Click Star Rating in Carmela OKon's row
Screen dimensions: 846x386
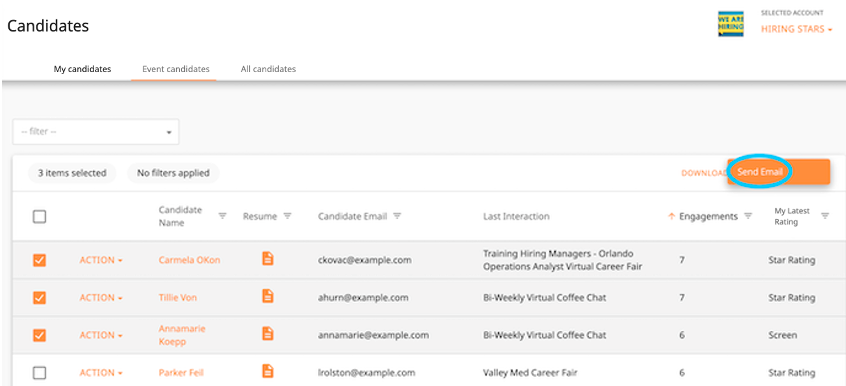pyautogui.click(x=792, y=260)
